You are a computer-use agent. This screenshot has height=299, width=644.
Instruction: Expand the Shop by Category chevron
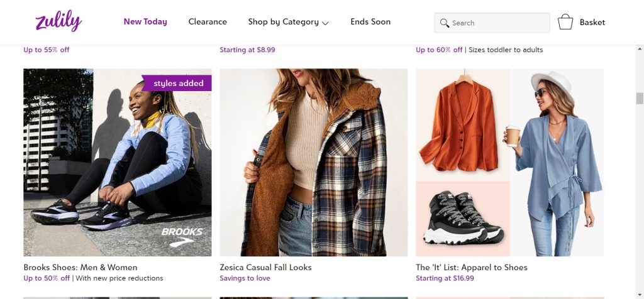(325, 23)
